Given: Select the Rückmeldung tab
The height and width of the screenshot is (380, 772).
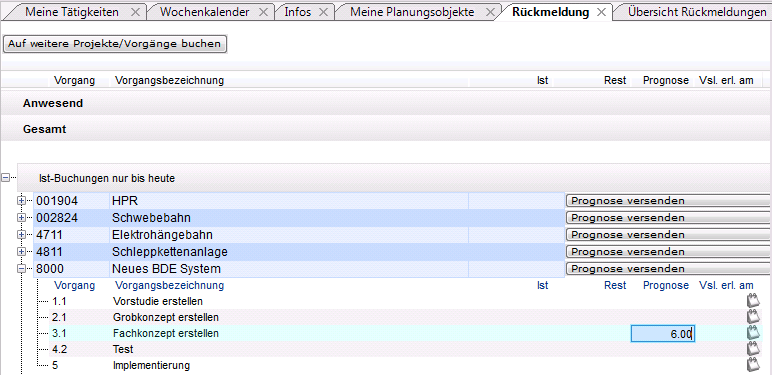Looking at the screenshot, I should click(x=550, y=12).
